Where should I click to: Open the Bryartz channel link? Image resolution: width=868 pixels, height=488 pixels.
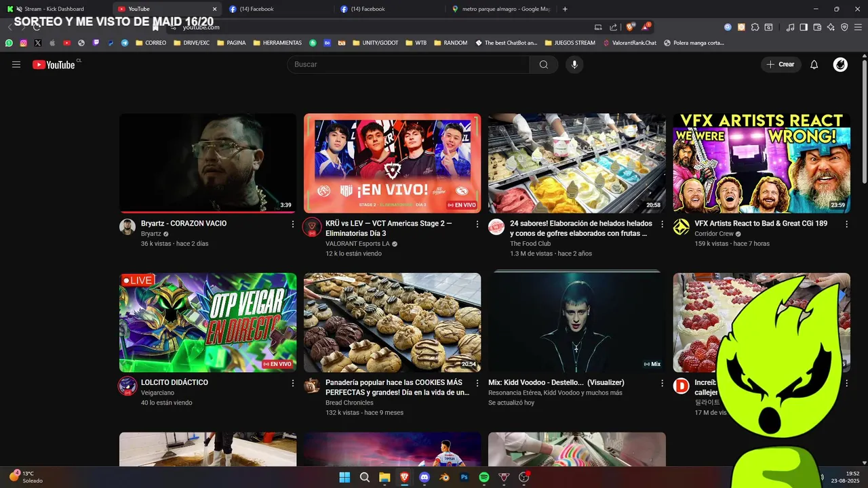click(151, 234)
